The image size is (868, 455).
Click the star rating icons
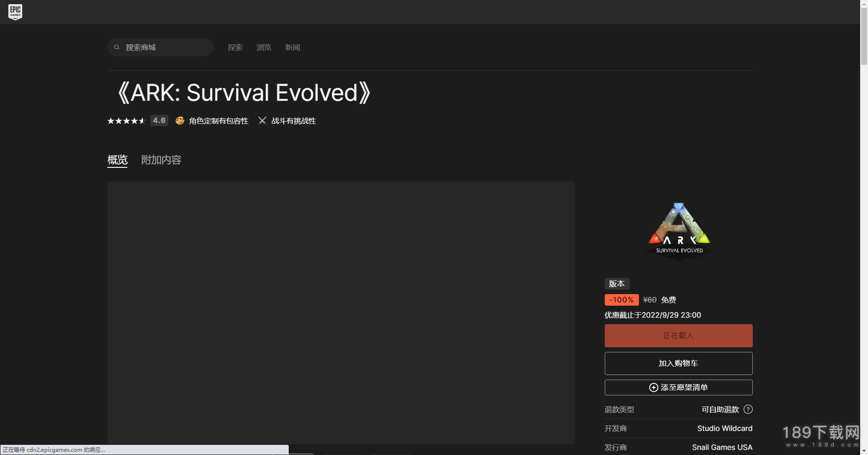(126, 121)
